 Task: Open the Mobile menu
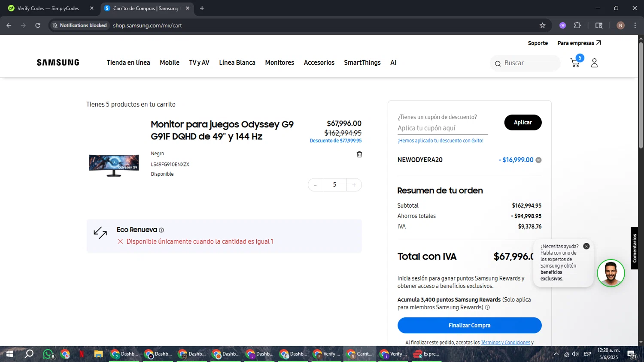[170, 63]
